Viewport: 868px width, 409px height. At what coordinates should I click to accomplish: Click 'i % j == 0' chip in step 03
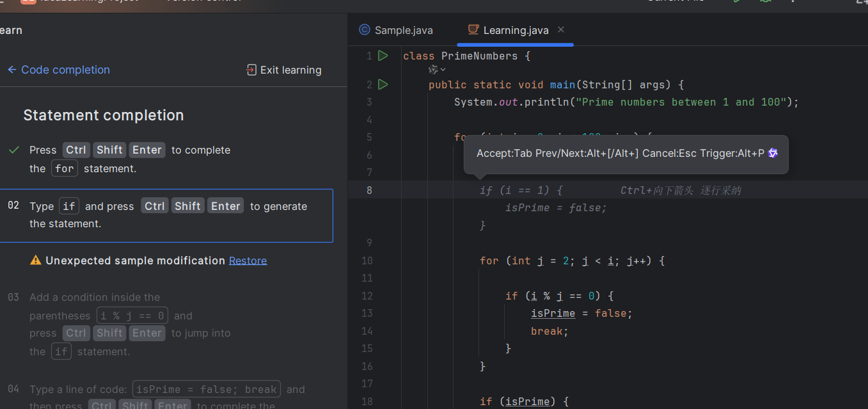pyautogui.click(x=132, y=316)
